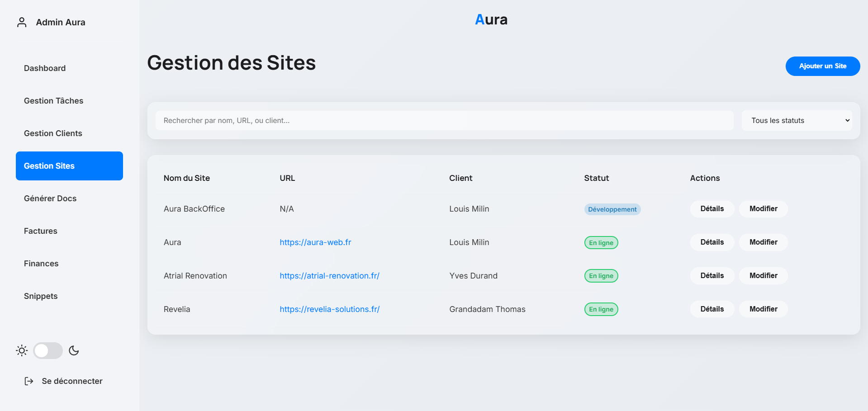Open the Snippets page

click(41, 296)
